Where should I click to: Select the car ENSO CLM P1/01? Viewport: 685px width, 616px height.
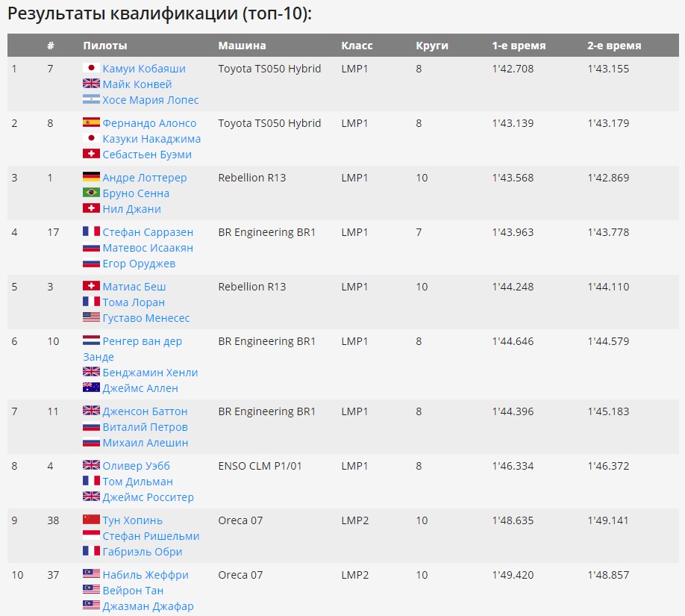tap(260, 466)
